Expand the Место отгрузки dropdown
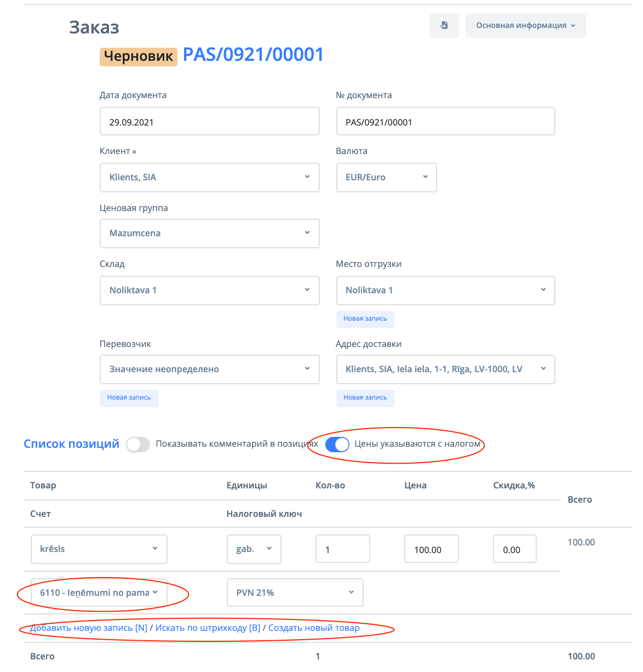Viewport: 643px width, 672px height. tap(445, 291)
